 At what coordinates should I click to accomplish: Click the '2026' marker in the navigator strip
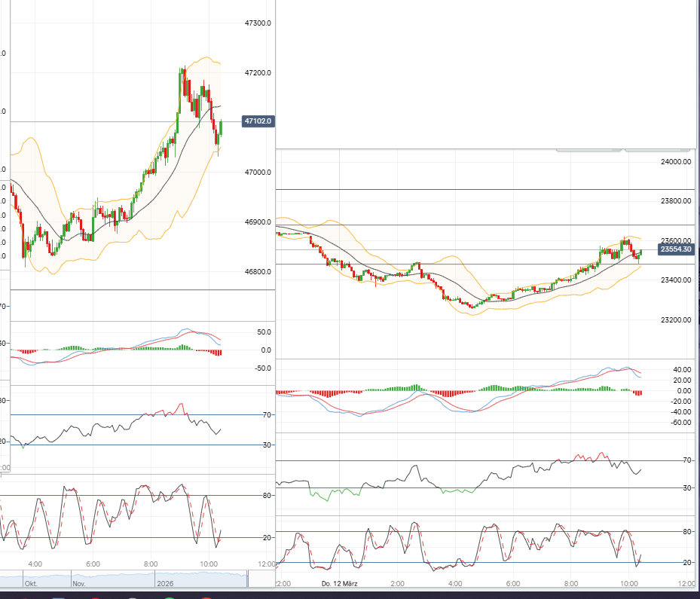(164, 582)
